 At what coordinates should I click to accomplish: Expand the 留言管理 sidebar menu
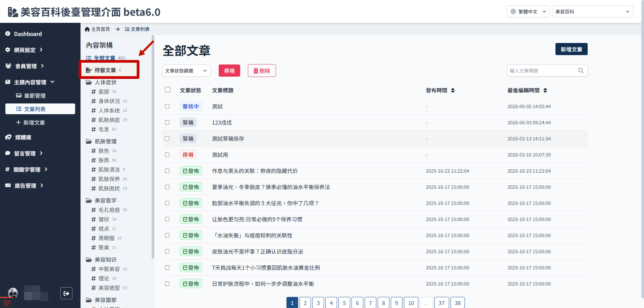click(41, 153)
